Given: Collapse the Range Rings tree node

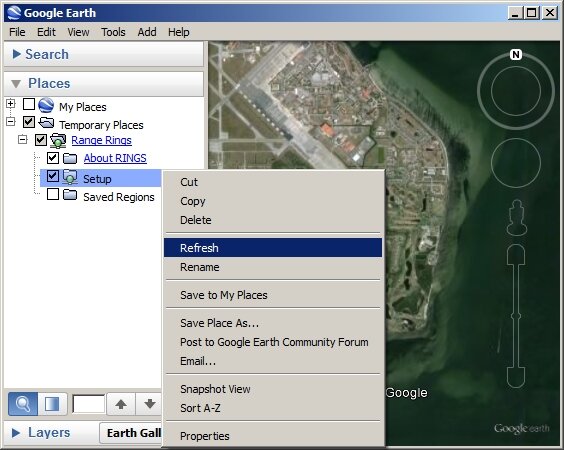Looking at the screenshot, I should (23, 139).
